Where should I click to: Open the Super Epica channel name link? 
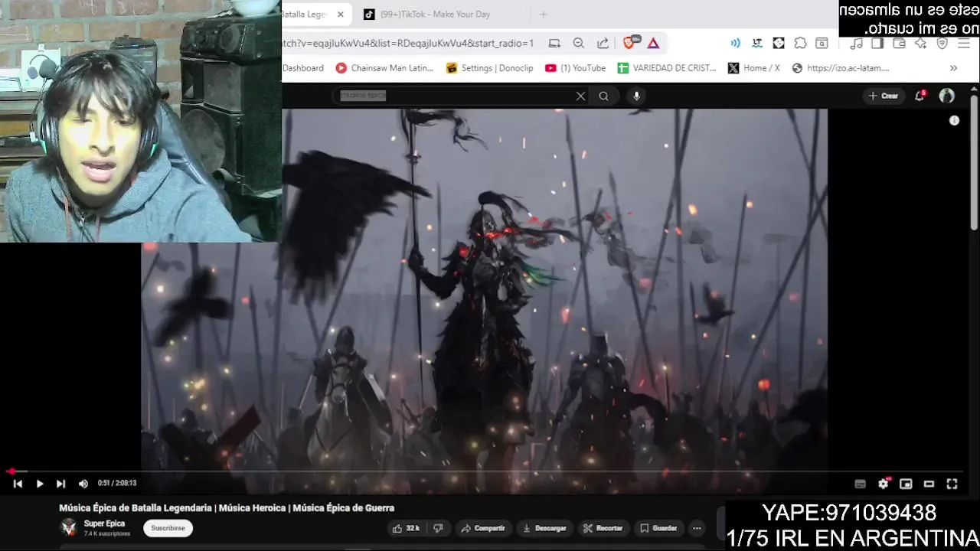(104, 523)
